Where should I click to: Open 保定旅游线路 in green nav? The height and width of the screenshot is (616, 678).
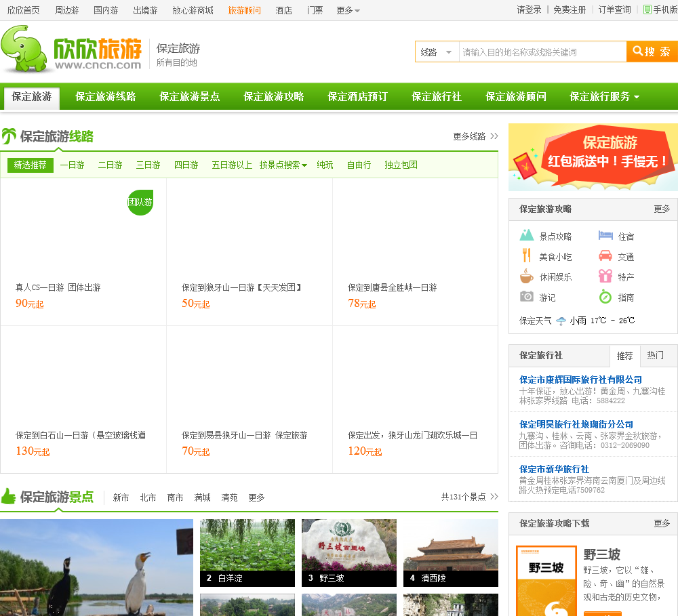click(106, 96)
